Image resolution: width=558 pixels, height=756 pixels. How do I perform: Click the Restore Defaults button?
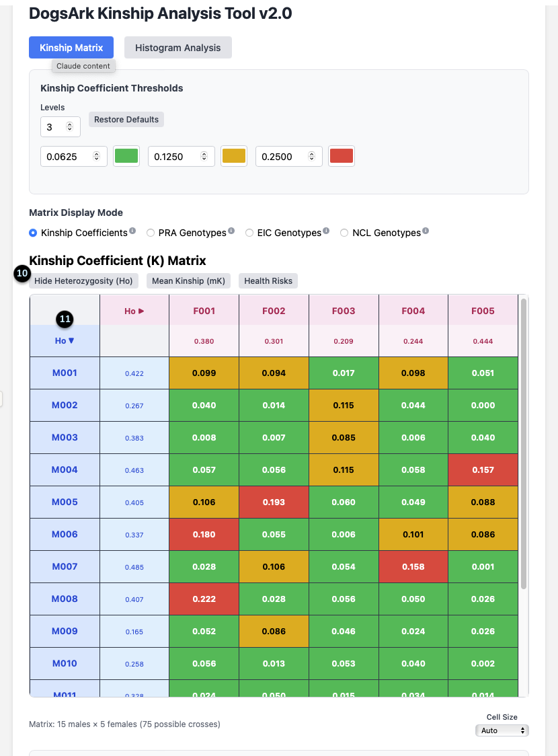(x=126, y=119)
